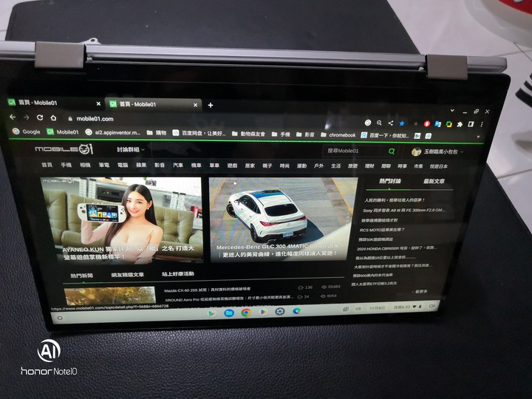Open the Chrome three-dot menu
The image size is (532, 399).
coord(482,125)
